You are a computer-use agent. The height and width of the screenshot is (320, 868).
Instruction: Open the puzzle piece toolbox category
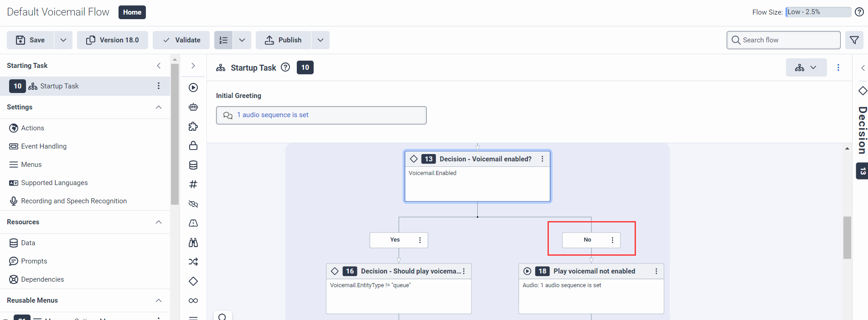193,126
